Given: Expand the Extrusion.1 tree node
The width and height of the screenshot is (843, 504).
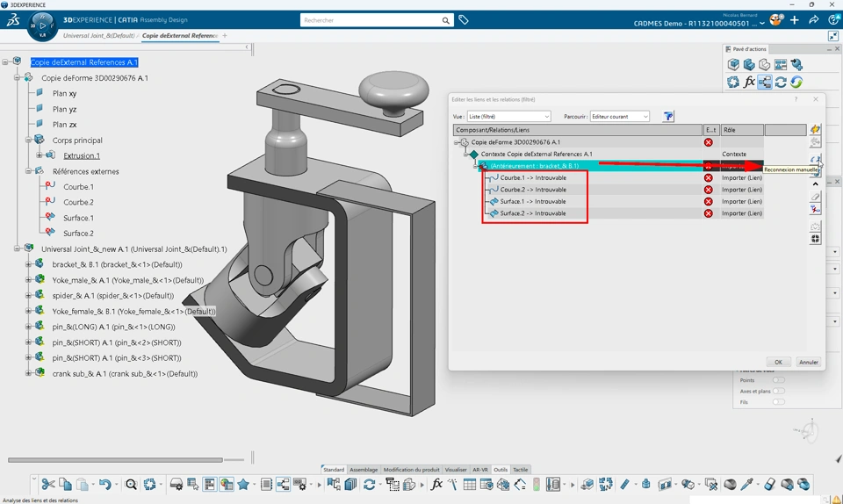Looking at the screenshot, I should pos(39,155).
